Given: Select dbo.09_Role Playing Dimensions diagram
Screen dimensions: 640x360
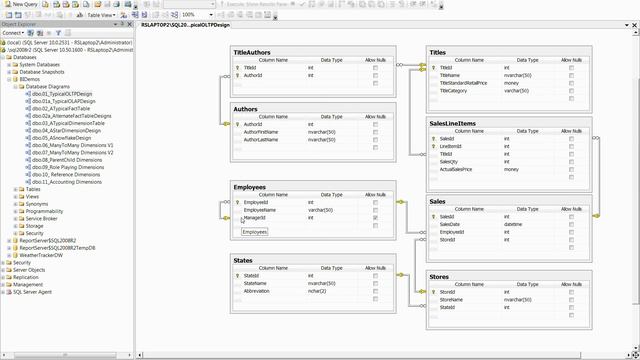Looking at the screenshot, I should [x=68, y=167].
